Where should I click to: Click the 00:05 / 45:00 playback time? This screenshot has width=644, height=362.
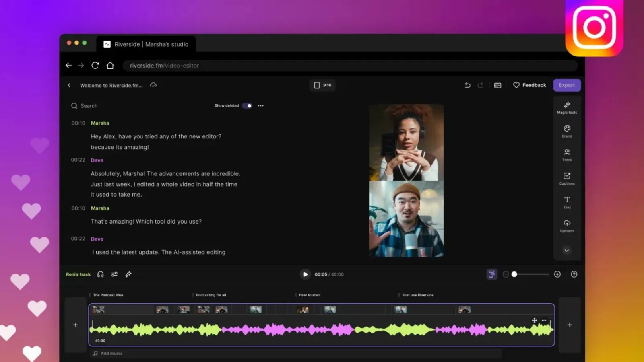click(x=329, y=274)
